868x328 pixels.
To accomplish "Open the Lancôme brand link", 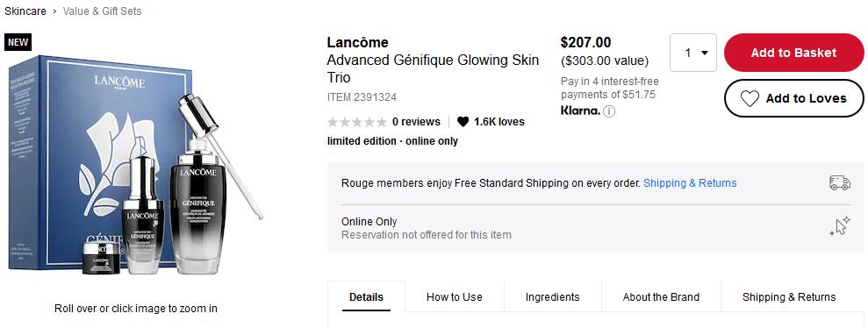I will tap(357, 42).
